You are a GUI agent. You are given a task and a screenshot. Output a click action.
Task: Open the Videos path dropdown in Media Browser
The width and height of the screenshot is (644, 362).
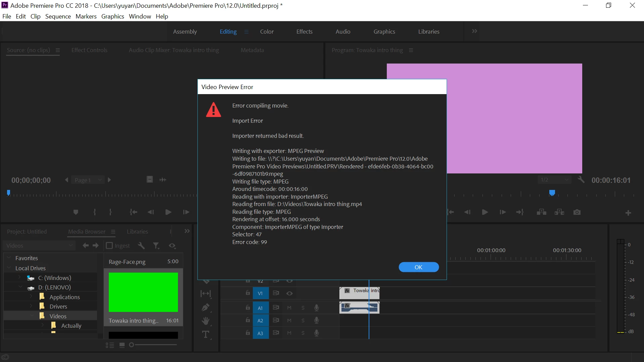39,246
